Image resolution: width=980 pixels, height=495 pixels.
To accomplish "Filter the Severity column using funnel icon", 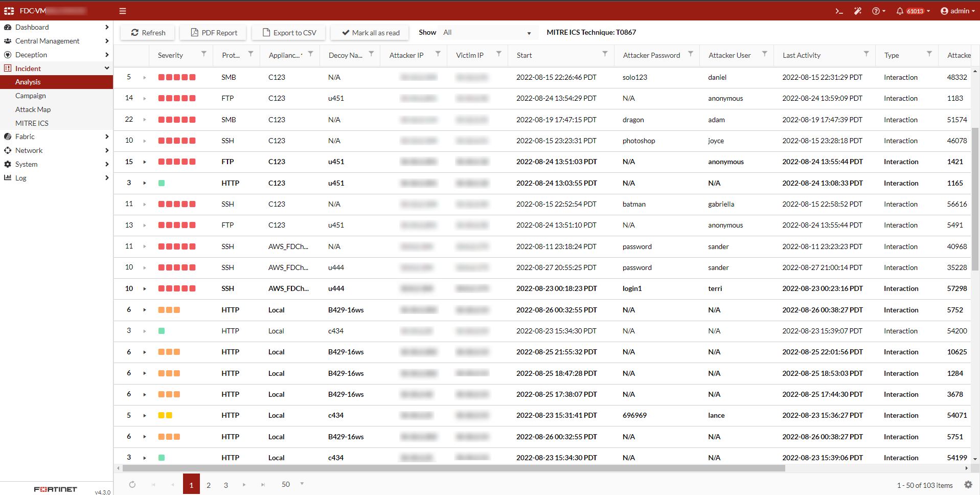I will click(204, 54).
